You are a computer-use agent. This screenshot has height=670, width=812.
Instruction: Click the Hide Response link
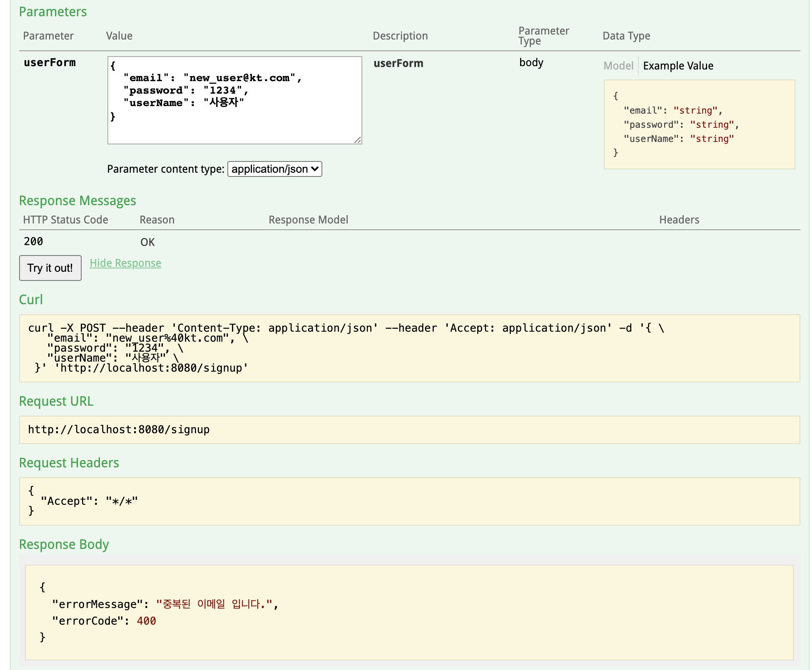125,263
